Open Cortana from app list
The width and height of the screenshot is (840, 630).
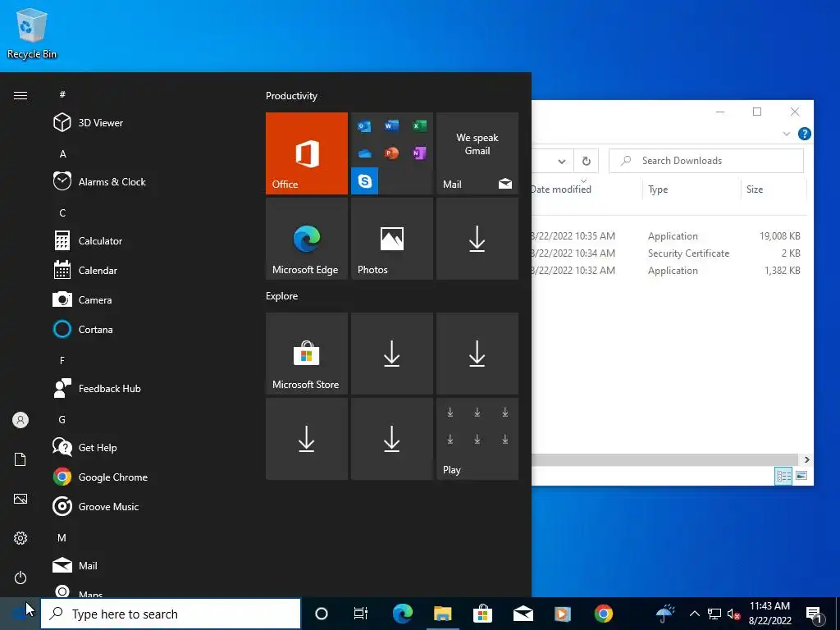83,330
